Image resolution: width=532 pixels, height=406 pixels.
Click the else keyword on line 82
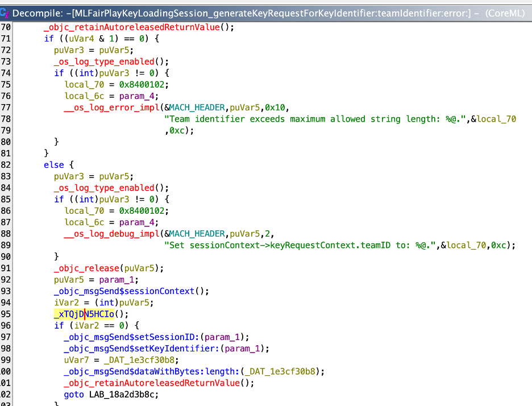tap(54, 164)
